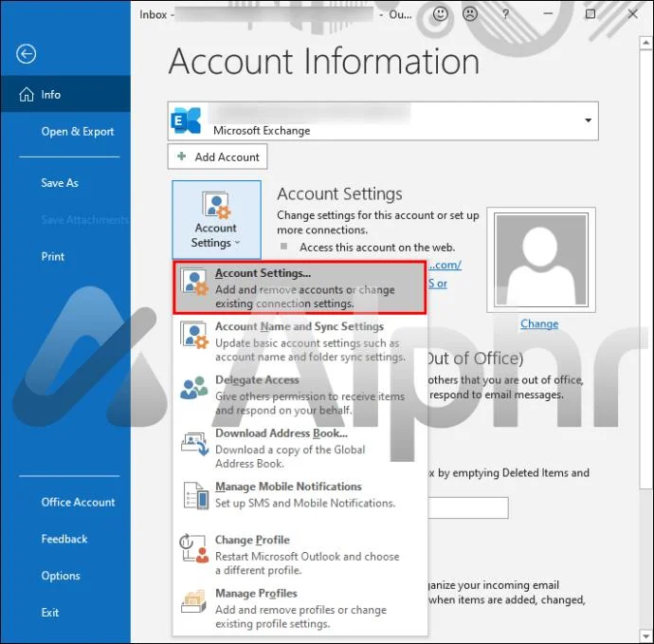This screenshot has width=654, height=644.
Task: Open Options in sidebar
Action: (61, 576)
